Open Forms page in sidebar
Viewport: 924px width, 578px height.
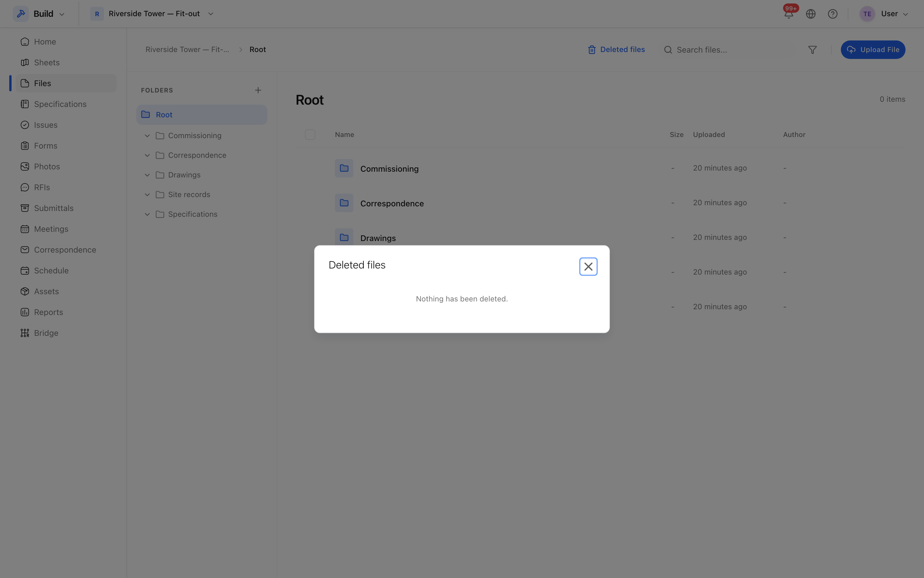(x=66, y=146)
